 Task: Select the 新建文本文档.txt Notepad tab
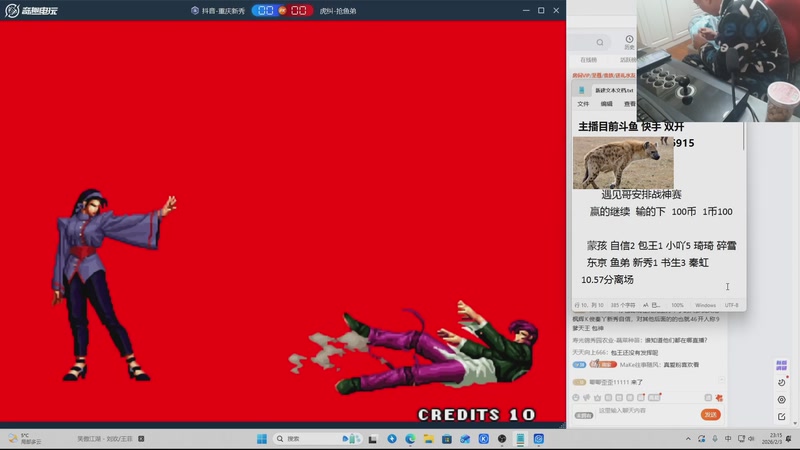(x=614, y=90)
